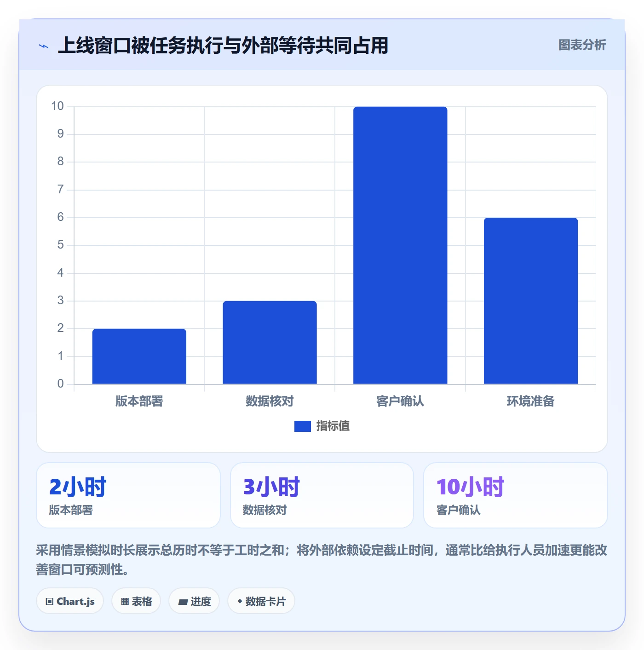The width and height of the screenshot is (644, 650).
Task: Click the chart title 上线窗口被任务执行与外部等待共同占用
Action: 223,46
